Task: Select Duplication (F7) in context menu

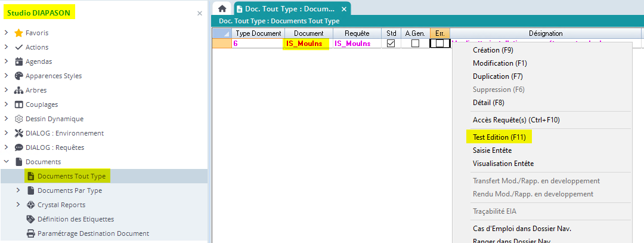Action: (x=497, y=76)
